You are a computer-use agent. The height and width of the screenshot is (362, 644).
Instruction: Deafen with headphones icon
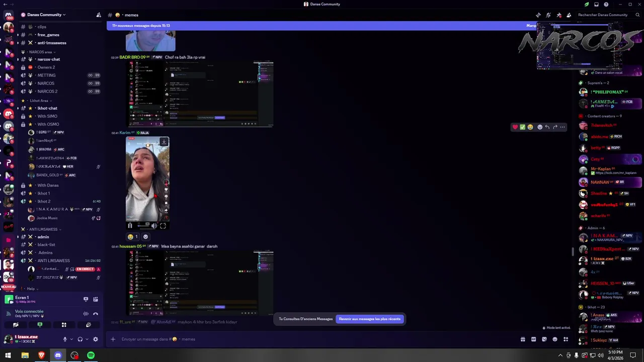coord(80,339)
